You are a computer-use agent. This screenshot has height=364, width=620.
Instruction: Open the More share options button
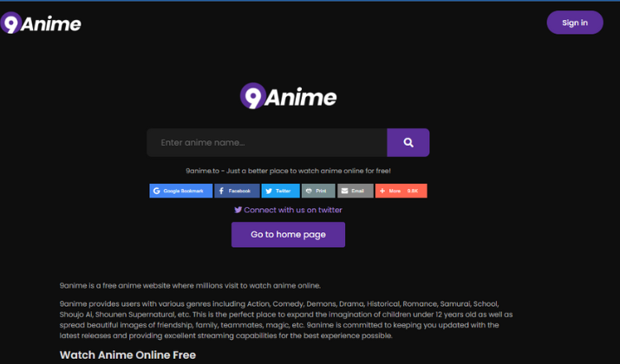tap(401, 191)
